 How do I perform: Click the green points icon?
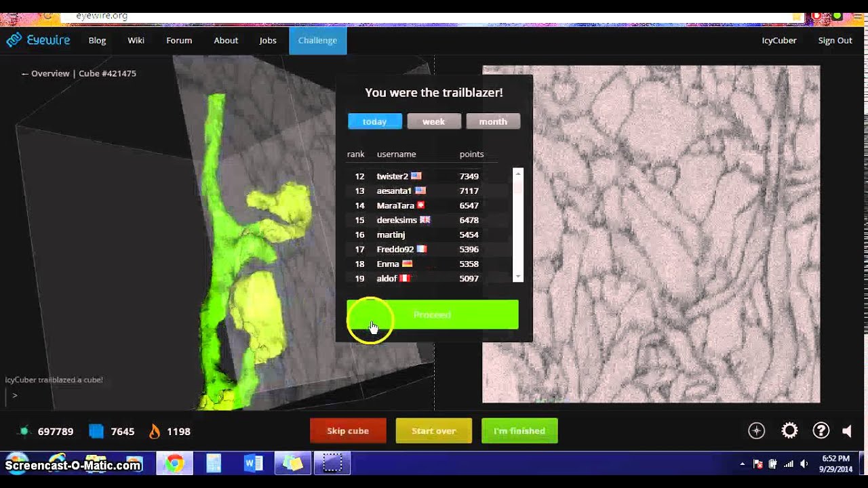(x=24, y=431)
